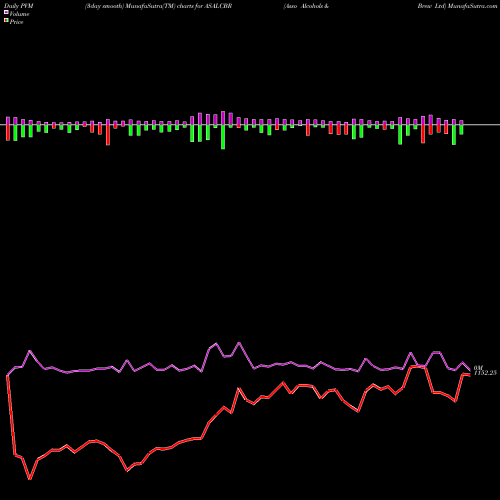Click the '(Asso Alcohols &' company name text

tap(306, 6)
